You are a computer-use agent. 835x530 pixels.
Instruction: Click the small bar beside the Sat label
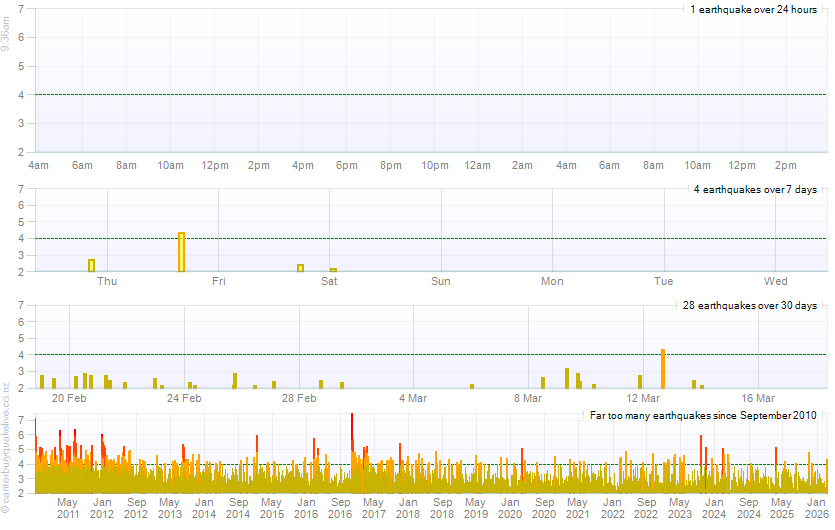click(333, 270)
